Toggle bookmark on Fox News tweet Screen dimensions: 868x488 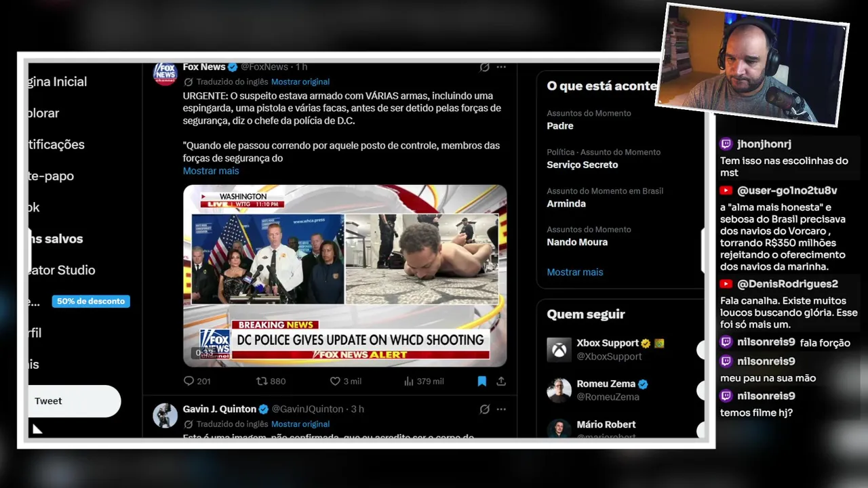click(x=481, y=381)
